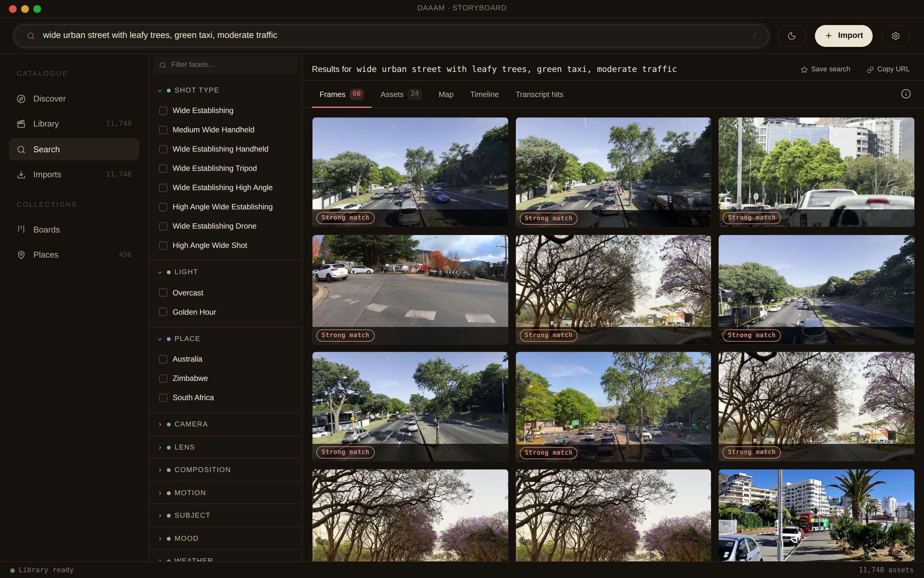This screenshot has width=924, height=578.
Task: Enable Wide Establishing Handheld filter
Action: pos(163,149)
